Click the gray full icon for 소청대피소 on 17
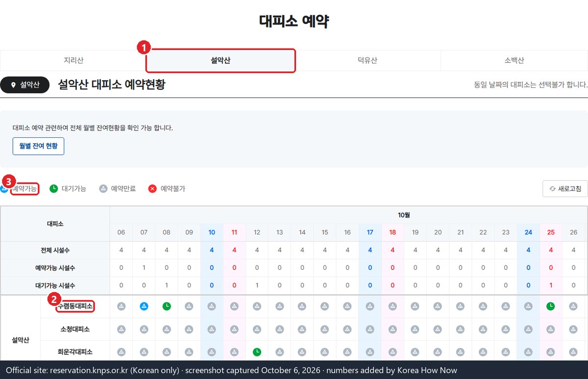 (370, 329)
